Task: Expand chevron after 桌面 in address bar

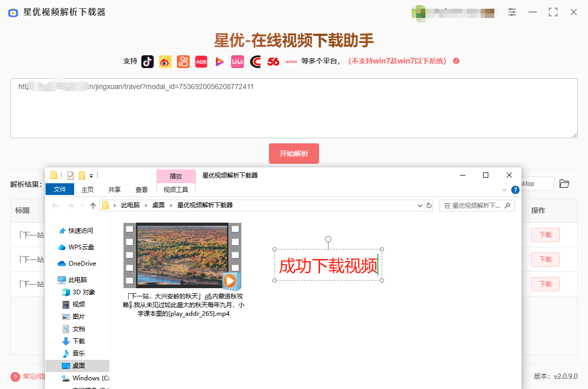Action: (x=171, y=205)
